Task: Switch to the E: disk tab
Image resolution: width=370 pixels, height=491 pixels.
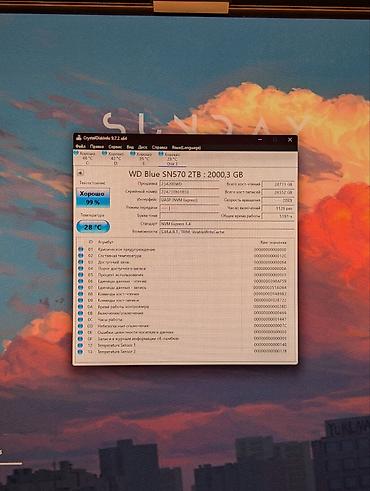Action: click(x=143, y=158)
